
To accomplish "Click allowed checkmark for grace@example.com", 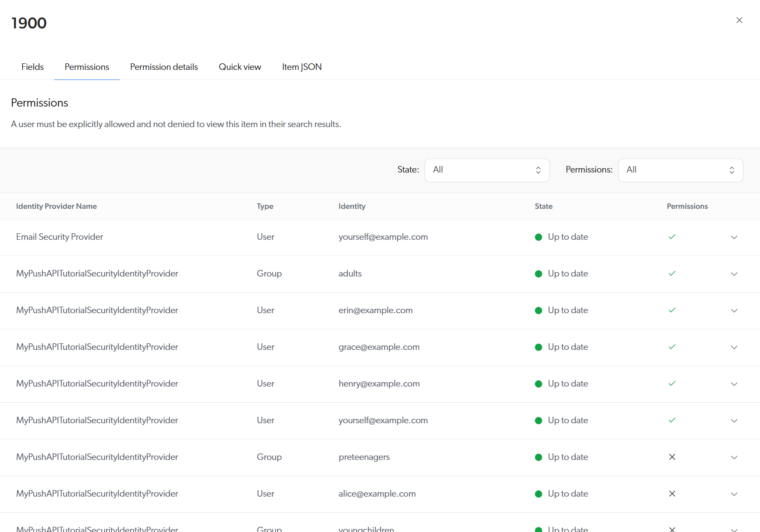I will click(x=672, y=347).
